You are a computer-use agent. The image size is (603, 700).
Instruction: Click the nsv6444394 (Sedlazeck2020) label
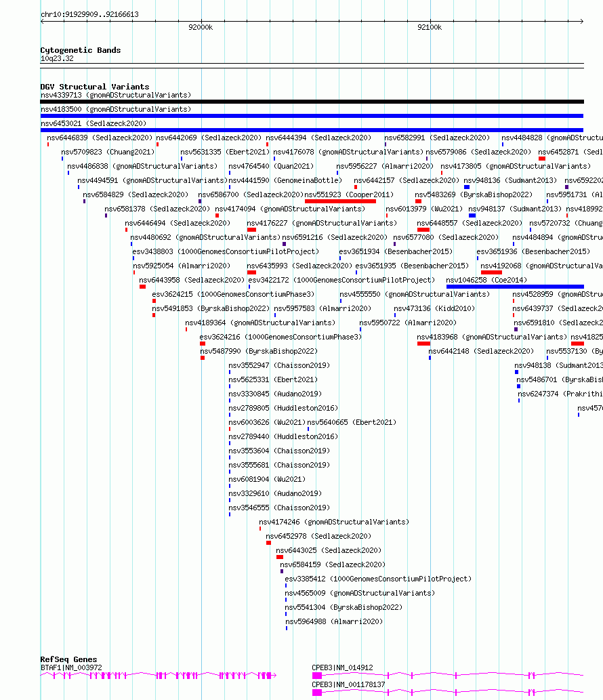pos(318,138)
